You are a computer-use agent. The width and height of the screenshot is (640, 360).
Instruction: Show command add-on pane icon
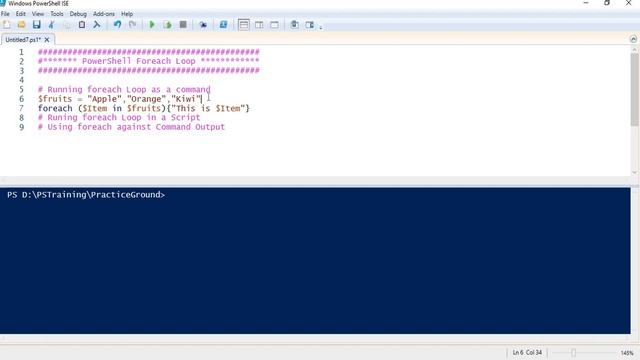[x=310, y=25]
